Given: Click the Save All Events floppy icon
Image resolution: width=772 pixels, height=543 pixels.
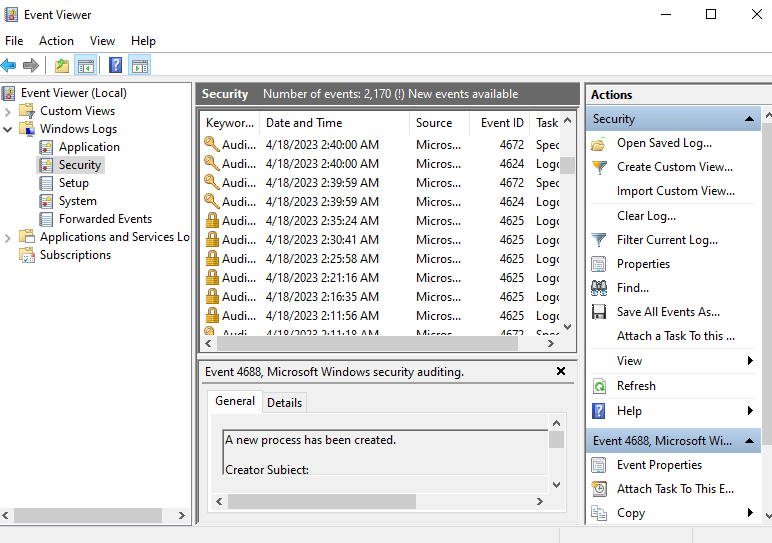Looking at the screenshot, I should click(x=599, y=312).
